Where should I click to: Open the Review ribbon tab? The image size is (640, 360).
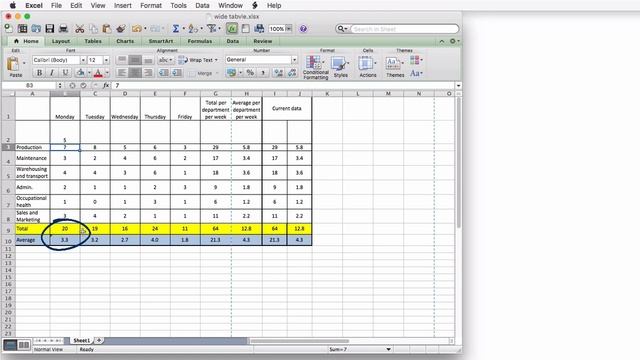coord(262,41)
